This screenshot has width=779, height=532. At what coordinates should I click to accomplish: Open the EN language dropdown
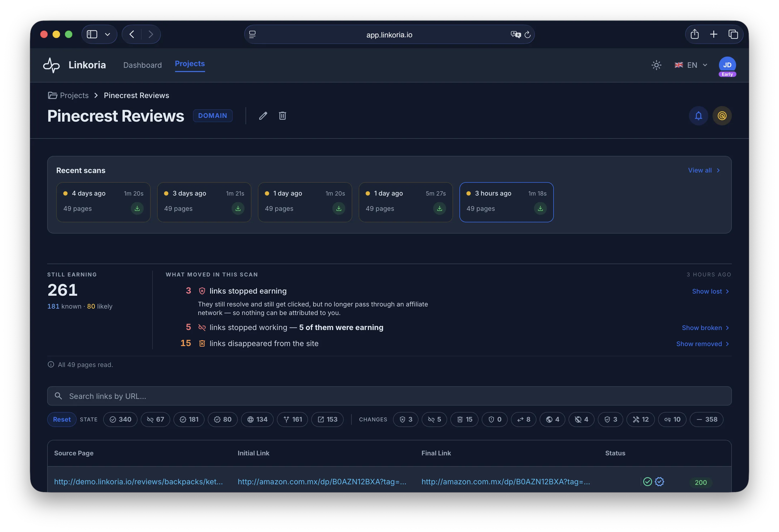(691, 65)
